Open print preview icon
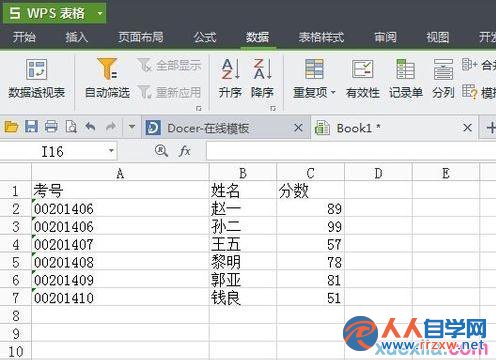The width and height of the screenshot is (496, 360). [x=71, y=127]
